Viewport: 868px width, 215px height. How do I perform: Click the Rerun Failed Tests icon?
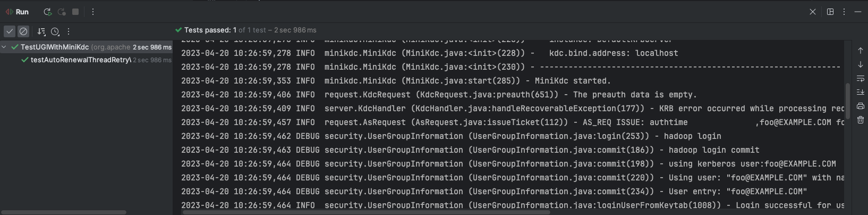tap(62, 12)
